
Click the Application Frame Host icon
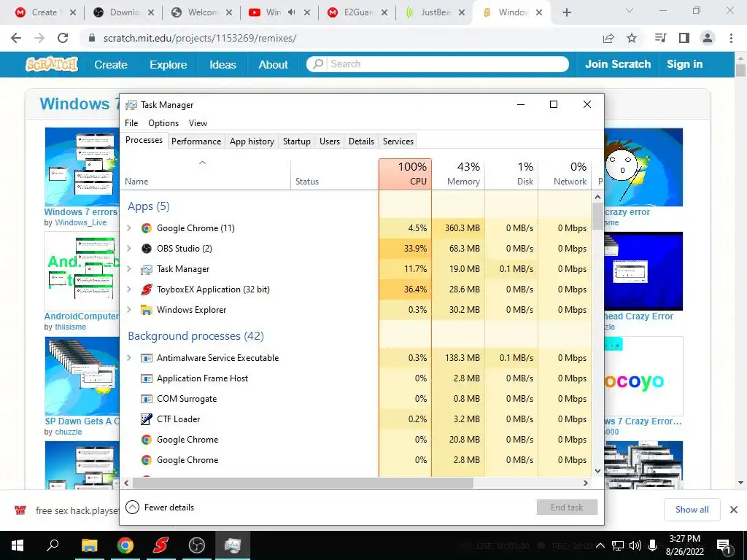146,378
